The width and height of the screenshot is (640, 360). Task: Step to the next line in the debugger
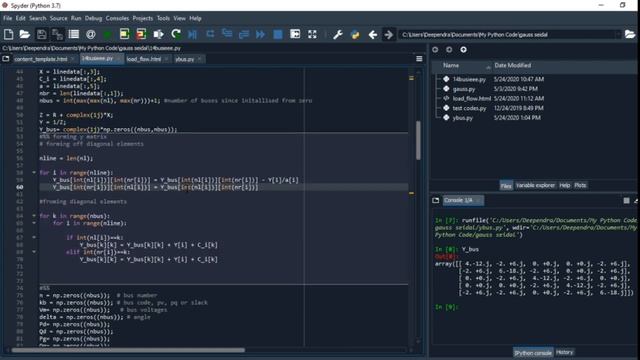[210, 35]
